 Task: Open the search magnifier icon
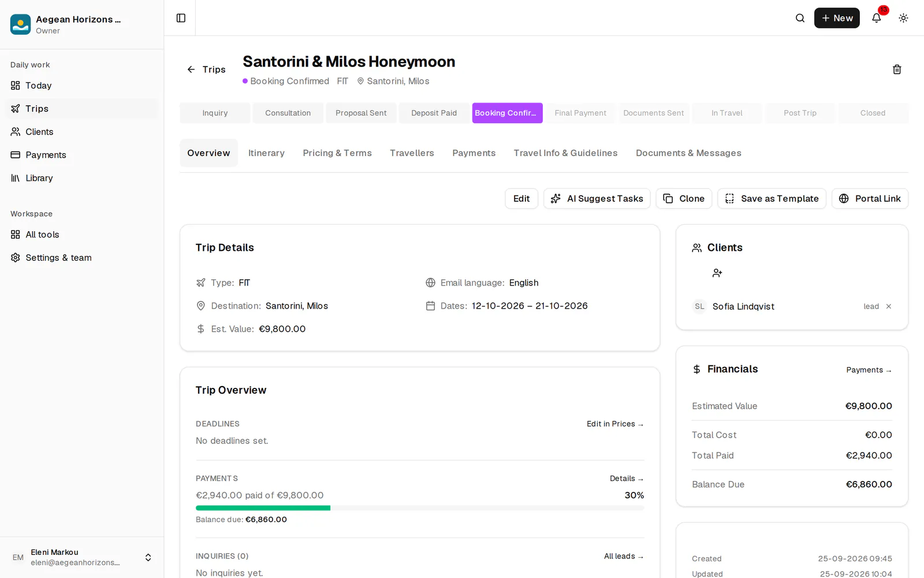800,18
